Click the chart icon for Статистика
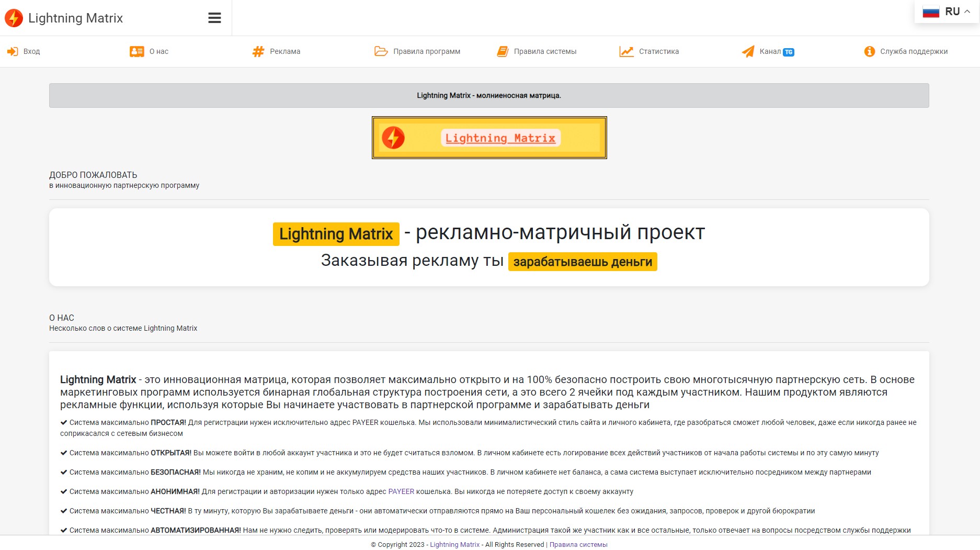This screenshot has width=980, height=550. click(x=626, y=51)
